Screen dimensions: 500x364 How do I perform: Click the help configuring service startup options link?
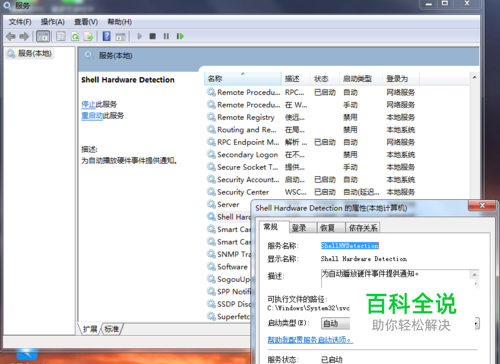coord(310,340)
